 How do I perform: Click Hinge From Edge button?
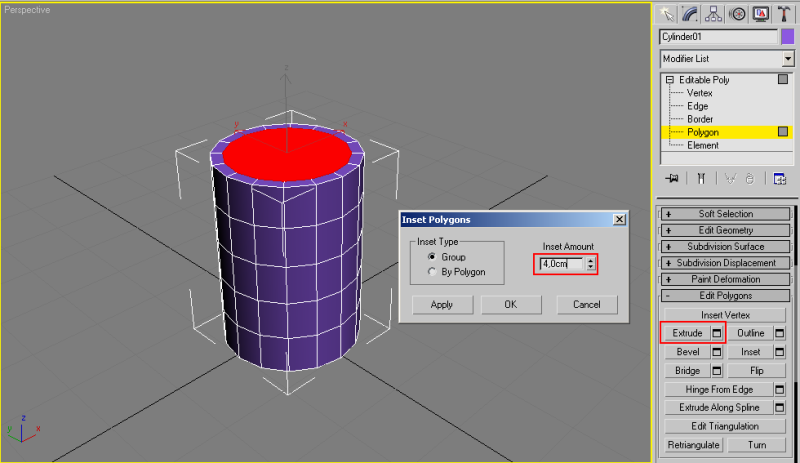point(719,390)
